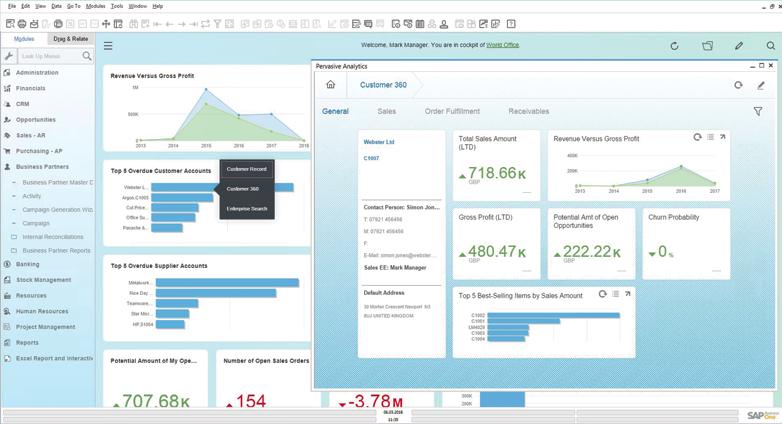Click the cockpit edit pencil icon
This screenshot has width=782, height=424.
click(739, 46)
